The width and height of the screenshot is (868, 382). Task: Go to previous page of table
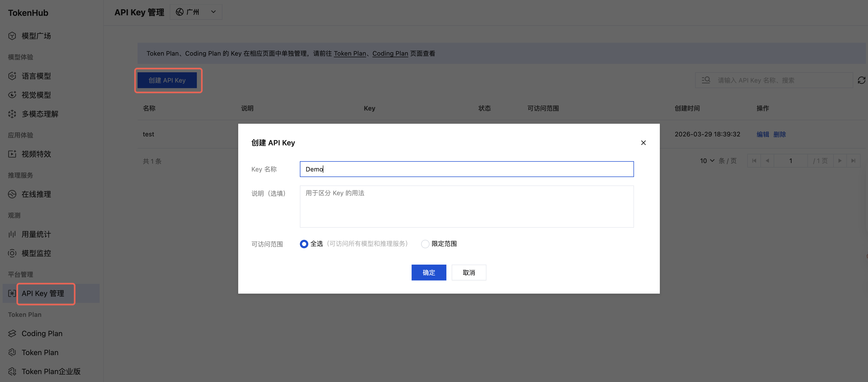(767, 161)
